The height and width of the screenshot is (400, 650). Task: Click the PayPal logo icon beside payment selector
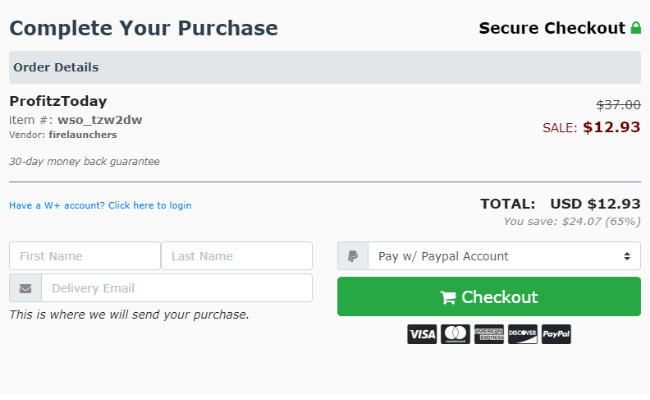(353, 256)
